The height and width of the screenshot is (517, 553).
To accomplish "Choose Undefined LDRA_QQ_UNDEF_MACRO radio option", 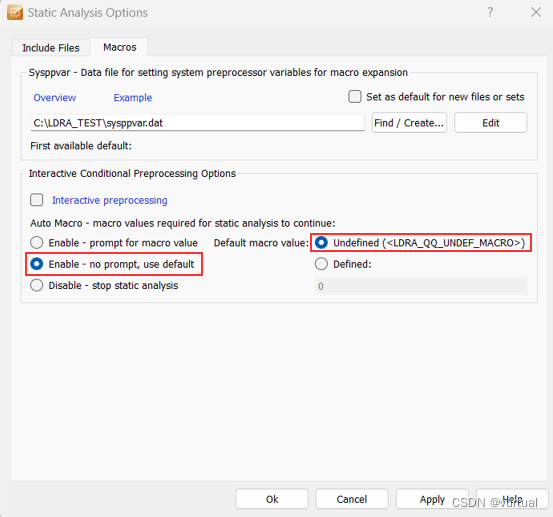I will [321, 243].
